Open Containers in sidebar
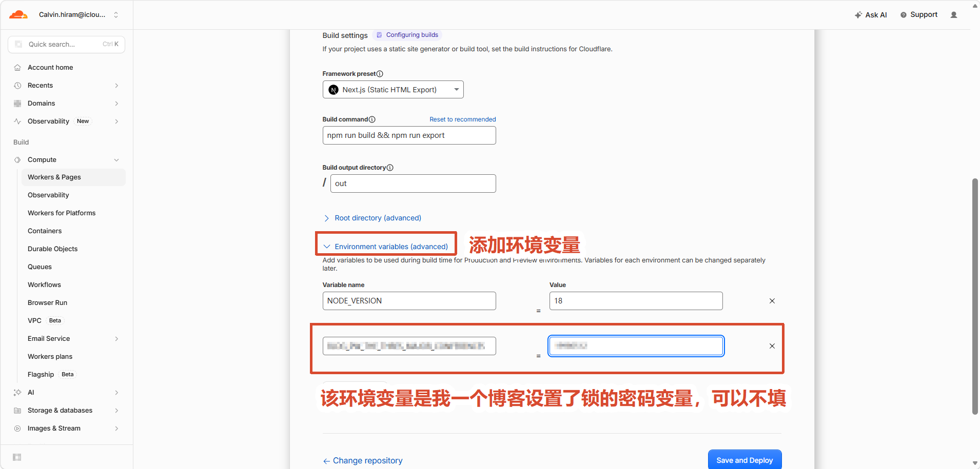Screen dimensions: 980x469 [45, 231]
